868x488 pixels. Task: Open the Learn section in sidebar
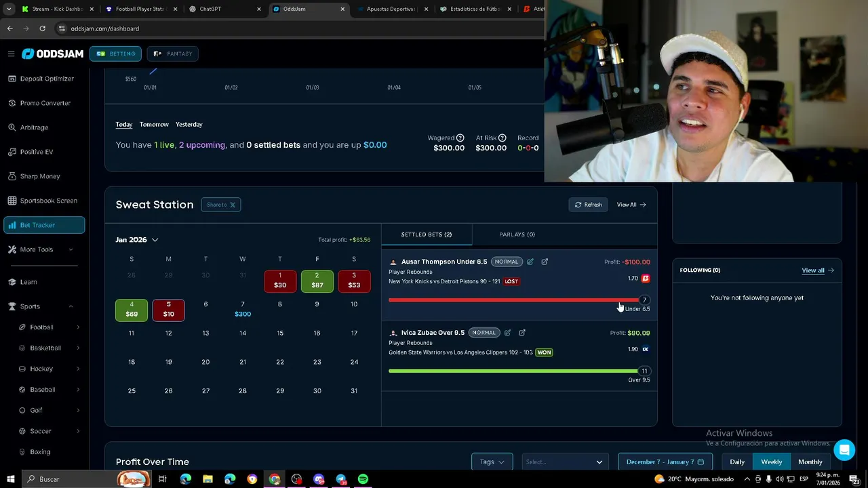click(x=28, y=282)
